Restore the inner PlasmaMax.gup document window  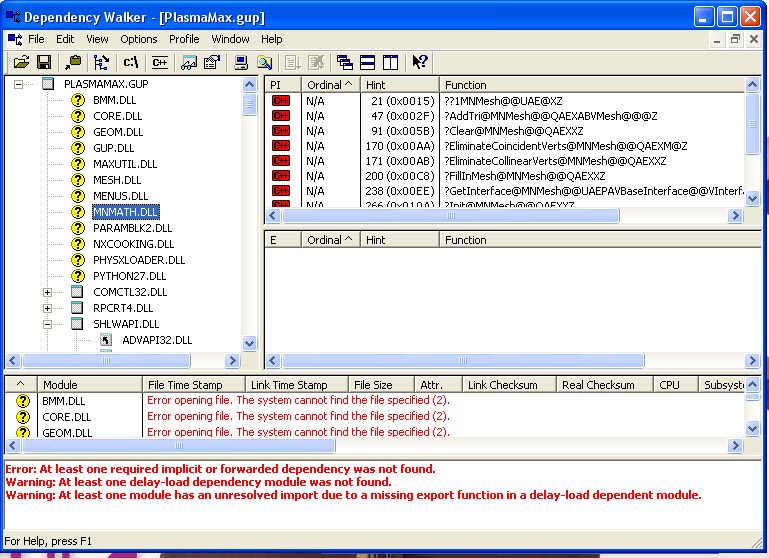coord(735,39)
